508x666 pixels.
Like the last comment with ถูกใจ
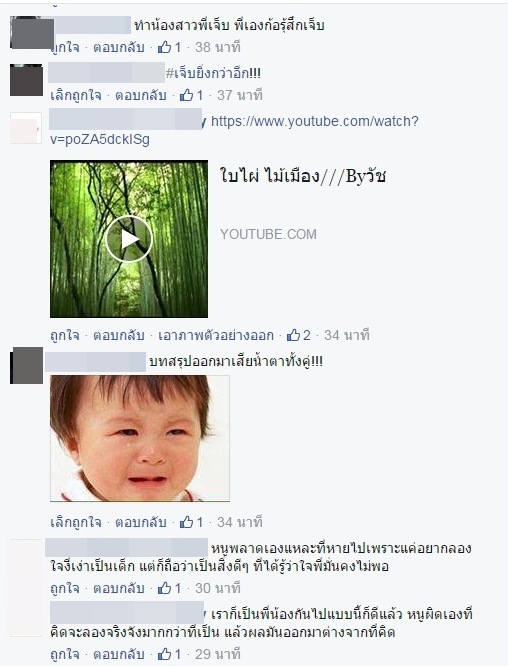pyautogui.click(x=65, y=654)
